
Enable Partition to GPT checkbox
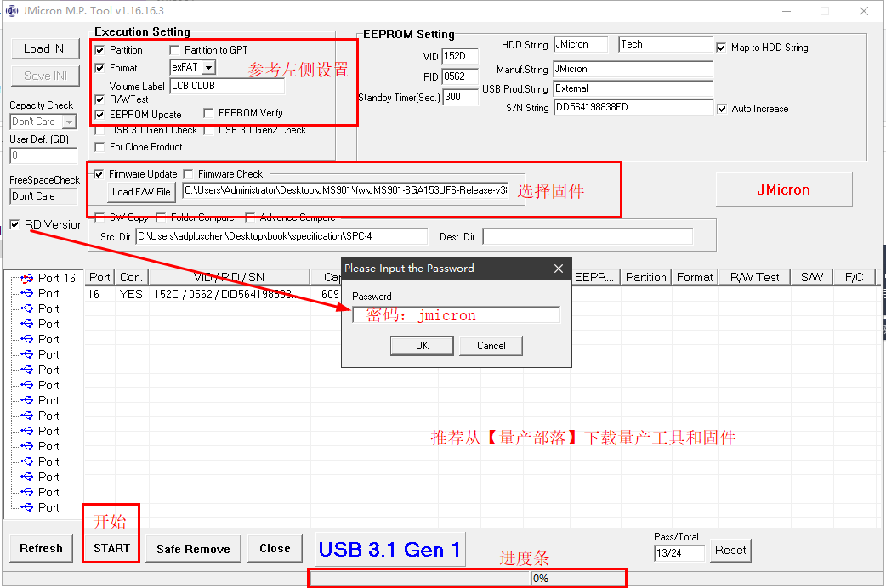pyautogui.click(x=174, y=50)
